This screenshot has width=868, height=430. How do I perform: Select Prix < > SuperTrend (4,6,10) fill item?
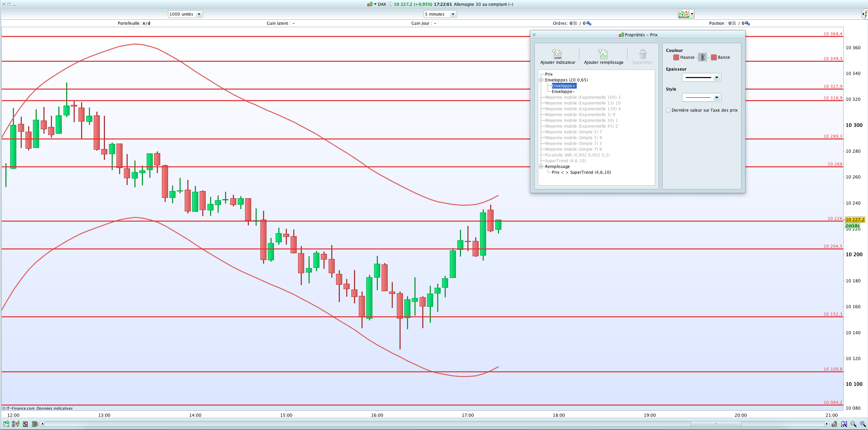(581, 172)
